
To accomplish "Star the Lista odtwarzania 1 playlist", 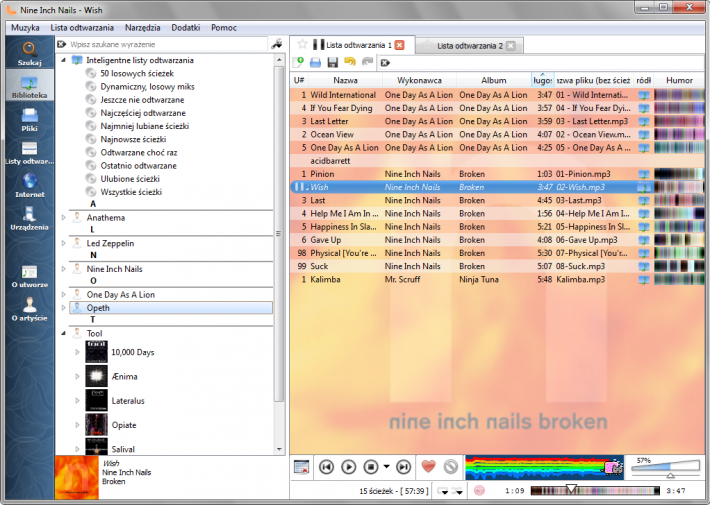I will [x=302, y=44].
